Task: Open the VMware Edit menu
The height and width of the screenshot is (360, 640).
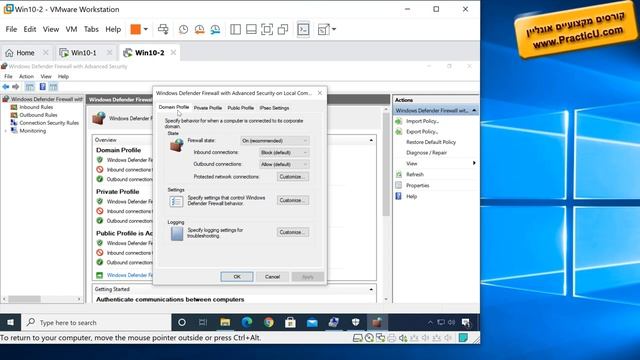Action: point(30,29)
